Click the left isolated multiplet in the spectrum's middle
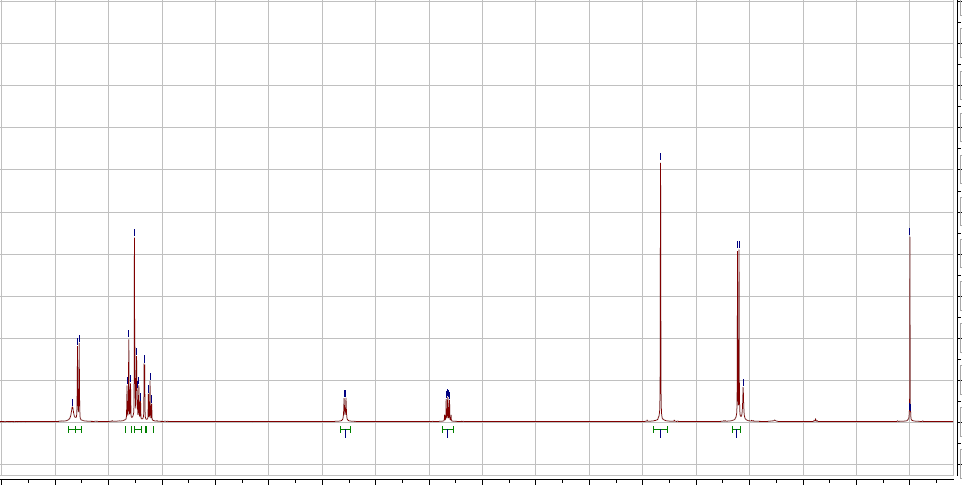 click(345, 409)
